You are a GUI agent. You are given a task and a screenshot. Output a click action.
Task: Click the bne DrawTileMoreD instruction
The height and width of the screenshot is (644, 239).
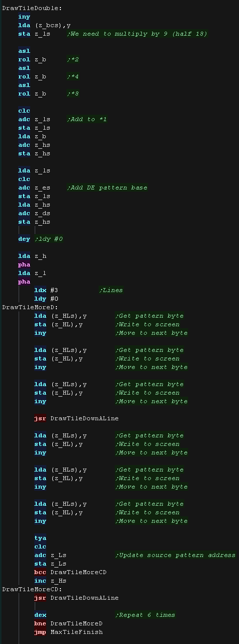[68, 623]
